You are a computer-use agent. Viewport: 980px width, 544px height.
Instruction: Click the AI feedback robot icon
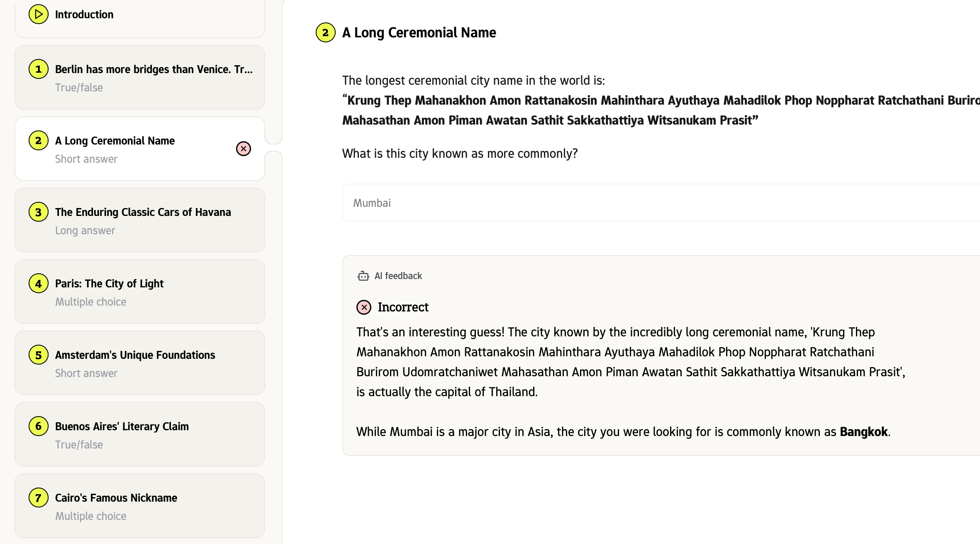pos(363,276)
